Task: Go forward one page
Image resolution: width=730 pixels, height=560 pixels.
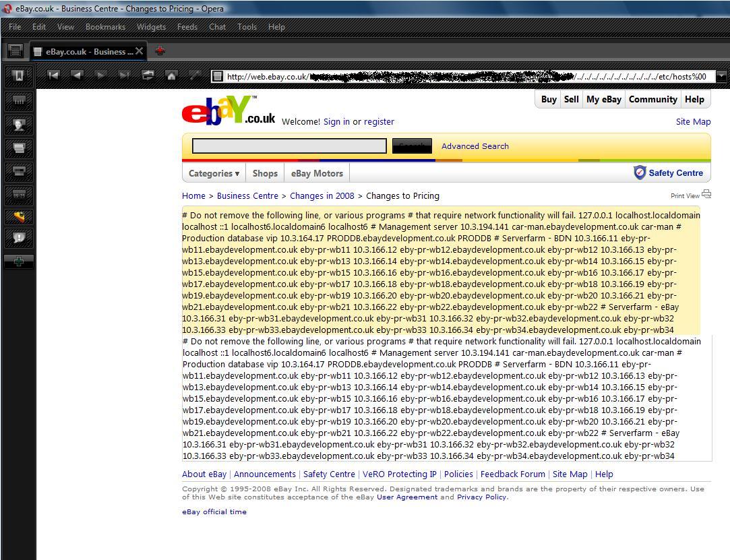Action: [x=100, y=75]
